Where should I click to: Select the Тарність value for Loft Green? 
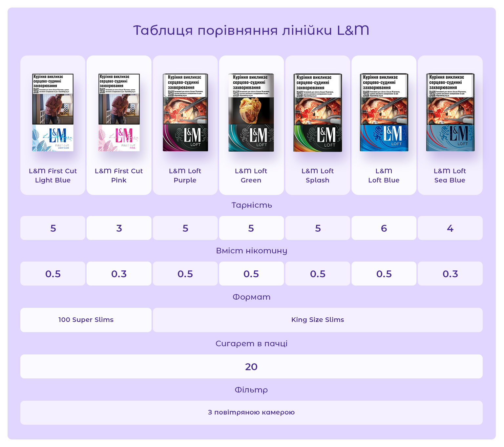[x=251, y=228]
